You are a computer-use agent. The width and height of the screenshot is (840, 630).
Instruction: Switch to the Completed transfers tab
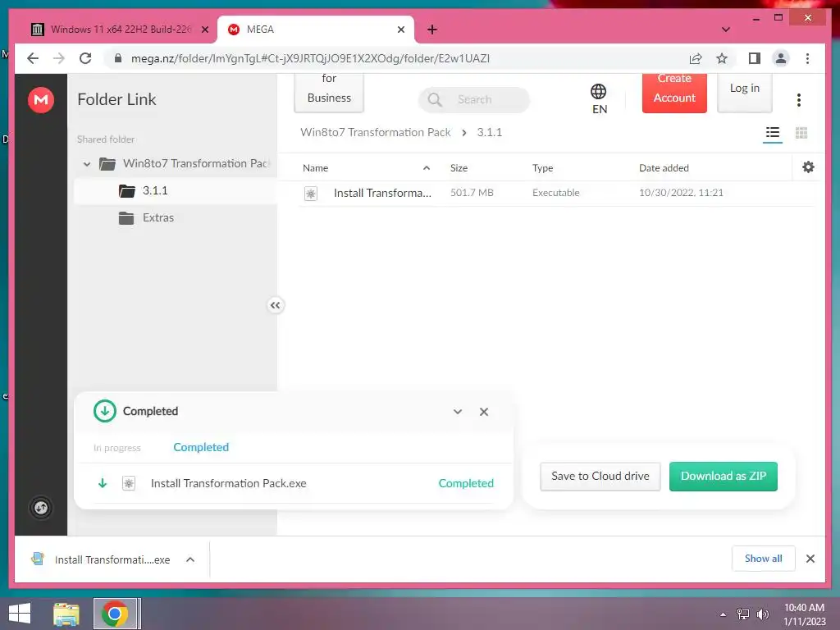(201, 447)
